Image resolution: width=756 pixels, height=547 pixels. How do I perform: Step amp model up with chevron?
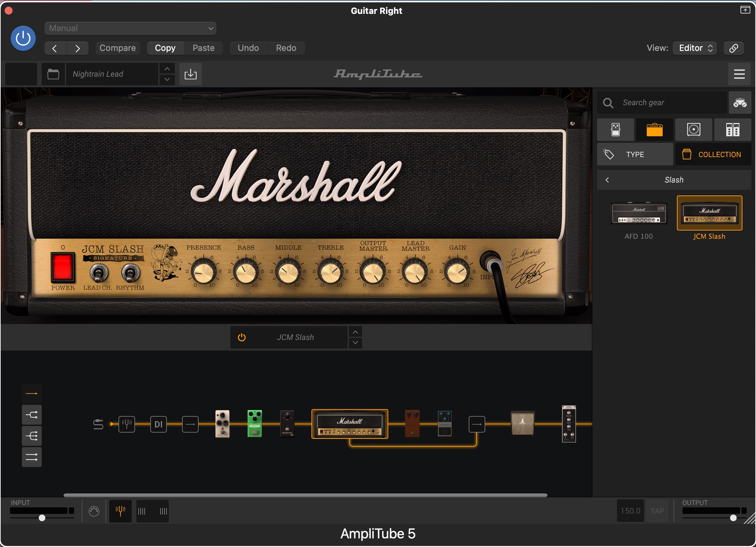click(356, 332)
